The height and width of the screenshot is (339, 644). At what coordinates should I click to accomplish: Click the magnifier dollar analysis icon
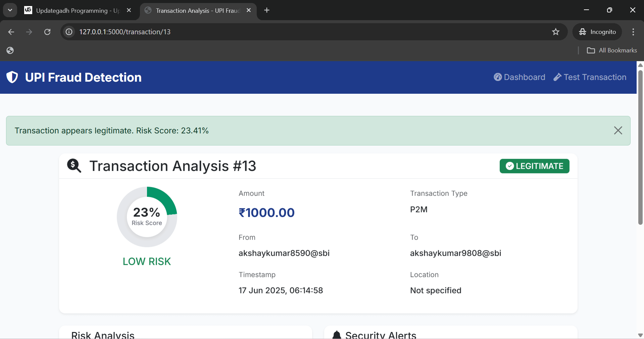[x=74, y=166]
